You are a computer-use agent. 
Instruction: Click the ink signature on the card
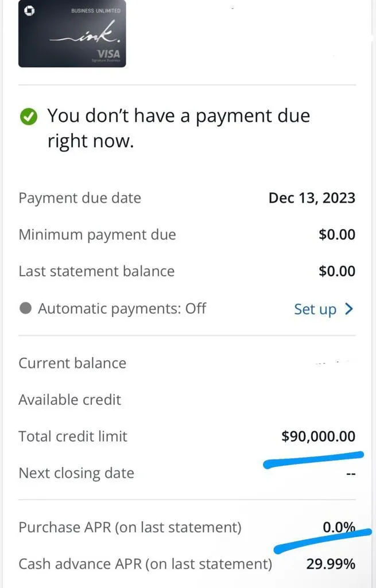pos(86,33)
